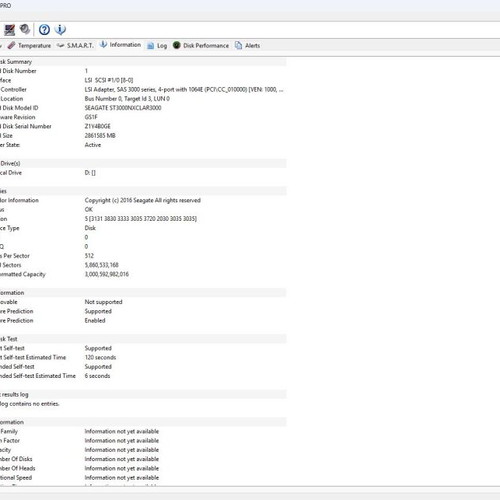Switch to the Temperature tab
This screenshot has width=500, height=500.
pyautogui.click(x=29, y=46)
